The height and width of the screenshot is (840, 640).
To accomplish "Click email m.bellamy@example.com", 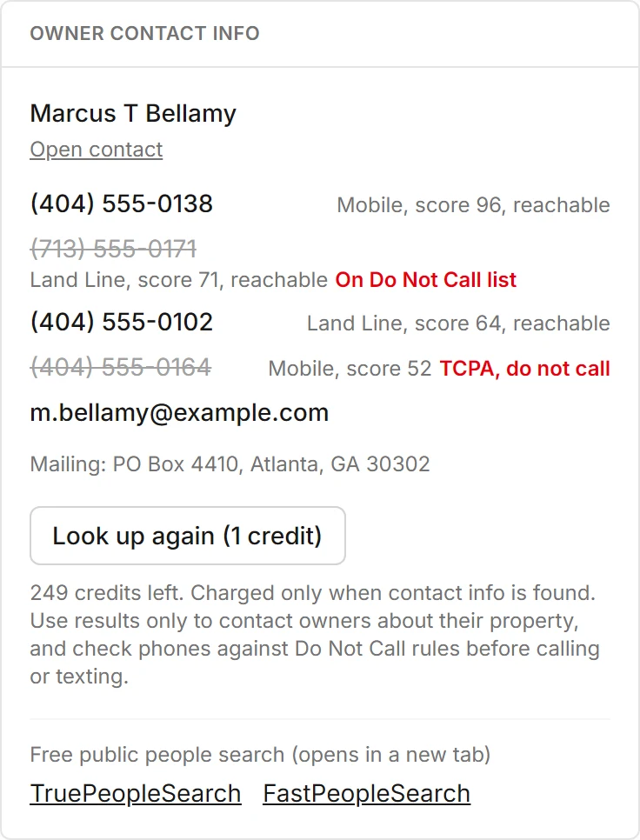I will (x=179, y=413).
